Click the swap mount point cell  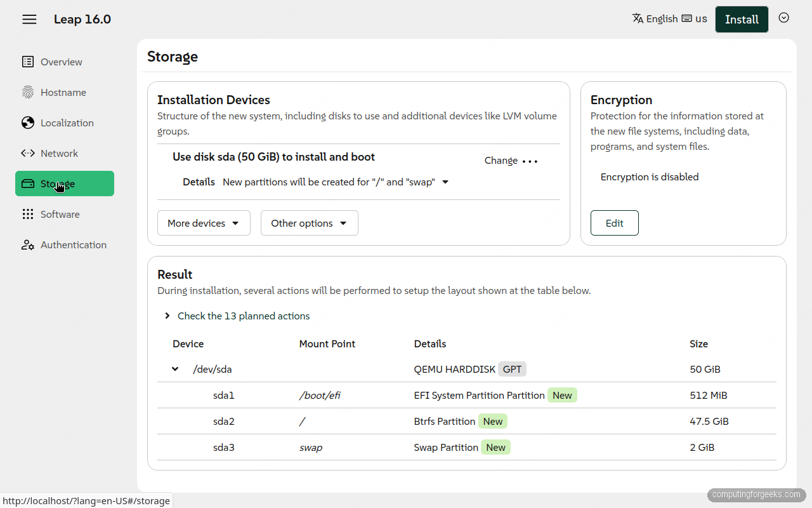pyautogui.click(x=311, y=447)
